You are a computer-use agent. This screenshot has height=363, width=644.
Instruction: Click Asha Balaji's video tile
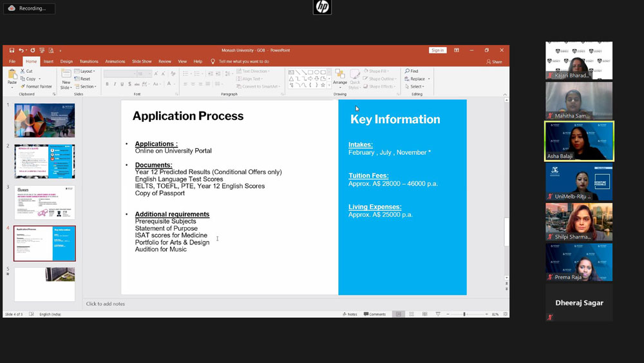point(579,141)
